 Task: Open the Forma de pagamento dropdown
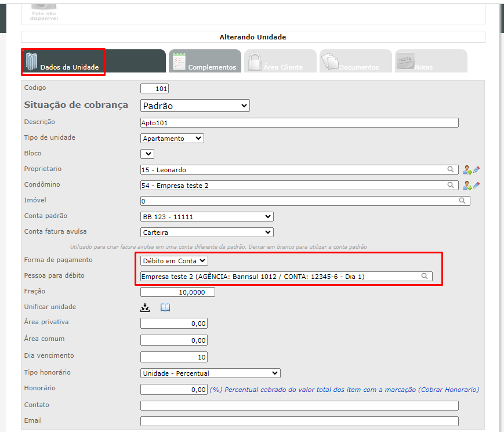coord(174,261)
